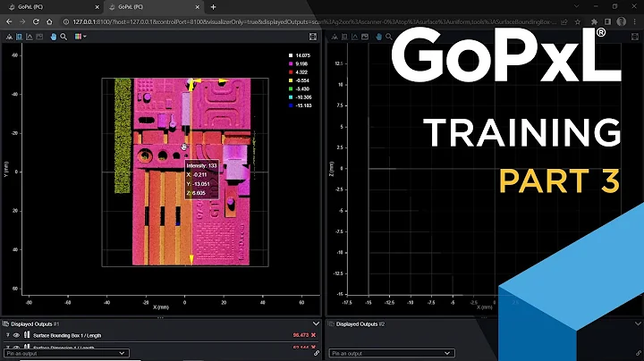Select the 3D perspective view icon in right viewer
The width and height of the screenshot is (644, 361).
[x=335, y=37]
